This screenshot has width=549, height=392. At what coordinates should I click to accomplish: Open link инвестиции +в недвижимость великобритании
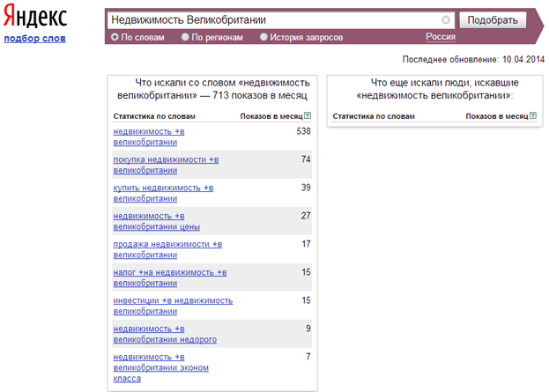click(173, 306)
